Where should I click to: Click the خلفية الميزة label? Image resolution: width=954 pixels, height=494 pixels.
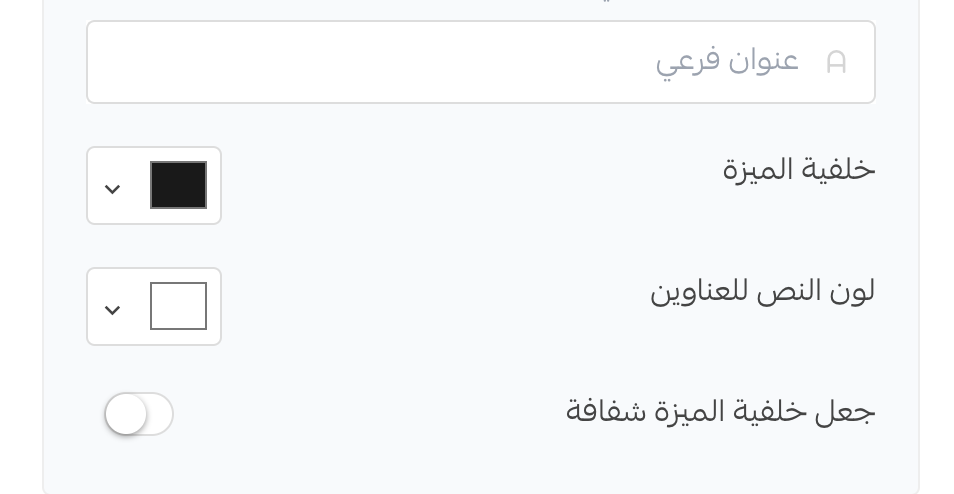(x=798, y=170)
